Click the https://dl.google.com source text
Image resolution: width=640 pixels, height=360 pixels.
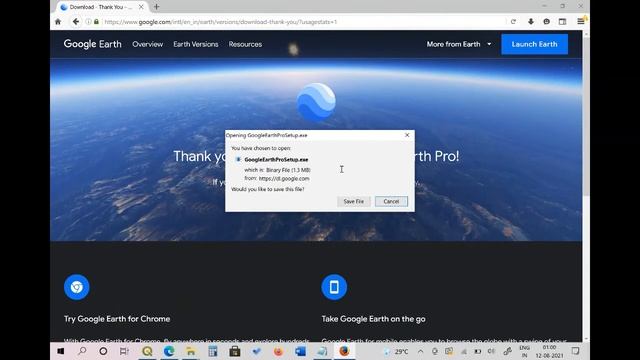(284, 178)
